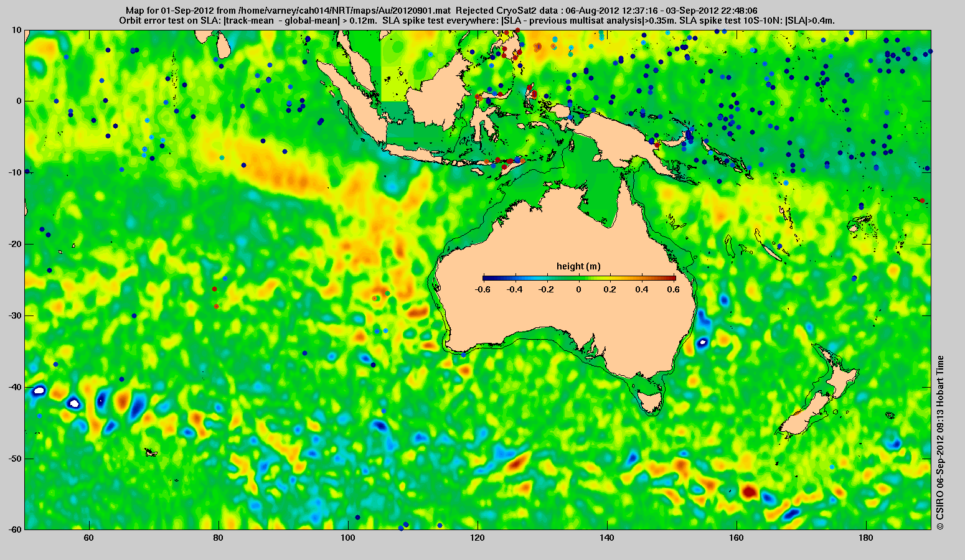Screen dimensions: 965x560
Task: Click the Tasmania landmass on the map
Action: pos(650,400)
